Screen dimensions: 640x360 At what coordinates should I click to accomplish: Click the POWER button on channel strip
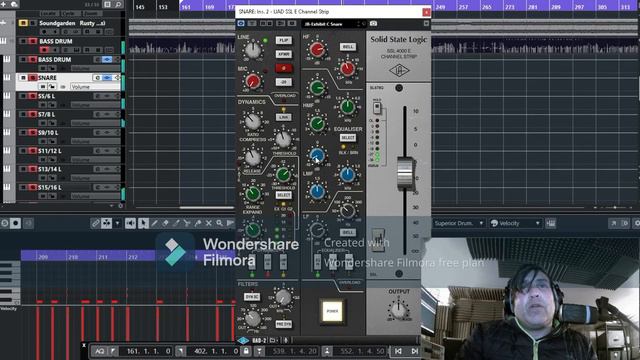pyautogui.click(x=332, y=311)
